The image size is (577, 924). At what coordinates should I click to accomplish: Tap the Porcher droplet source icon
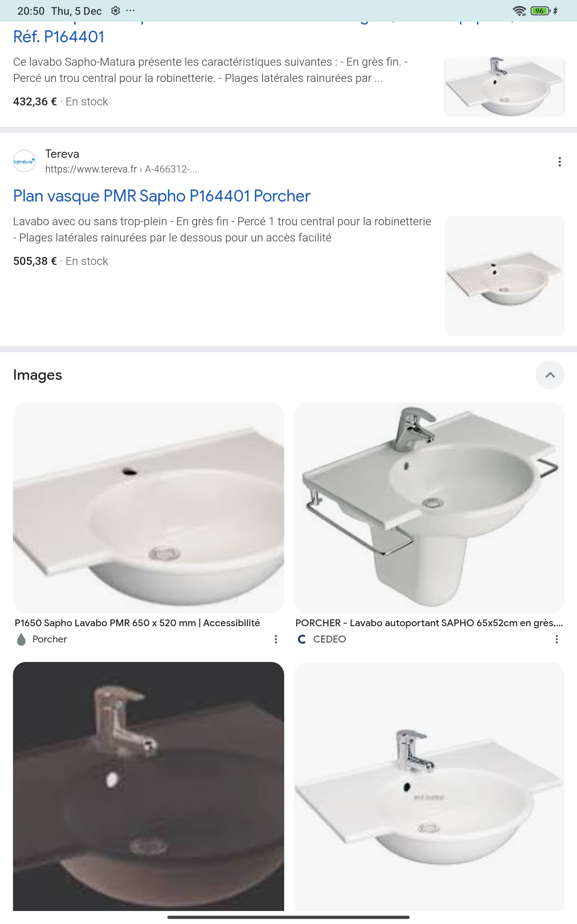click(21, 639)
